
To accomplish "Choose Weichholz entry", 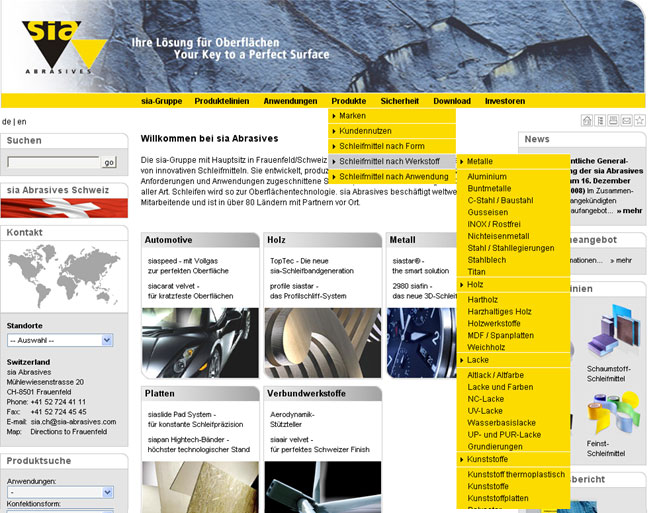I will coord(486,348).
